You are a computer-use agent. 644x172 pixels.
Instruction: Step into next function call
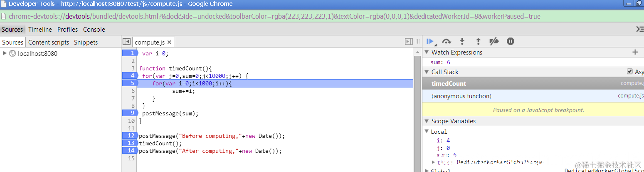(462, 41)
